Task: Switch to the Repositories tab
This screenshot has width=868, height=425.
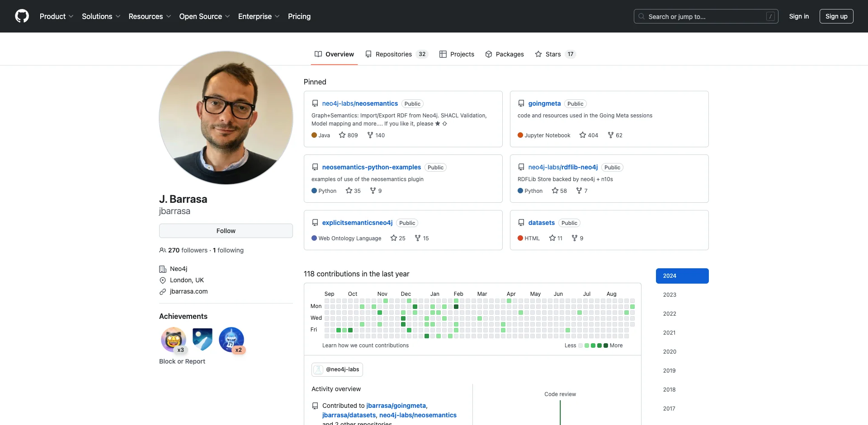Action: [397, 54]
